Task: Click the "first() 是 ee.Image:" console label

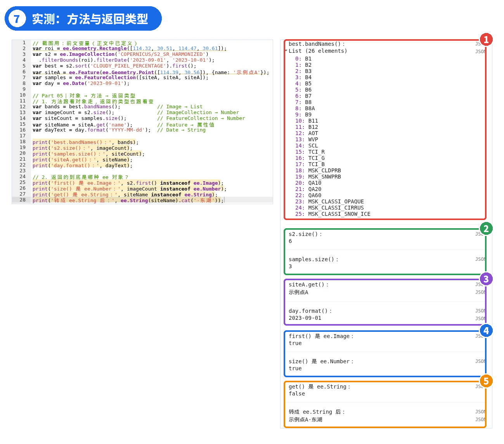Action: (x=321, y=336)
